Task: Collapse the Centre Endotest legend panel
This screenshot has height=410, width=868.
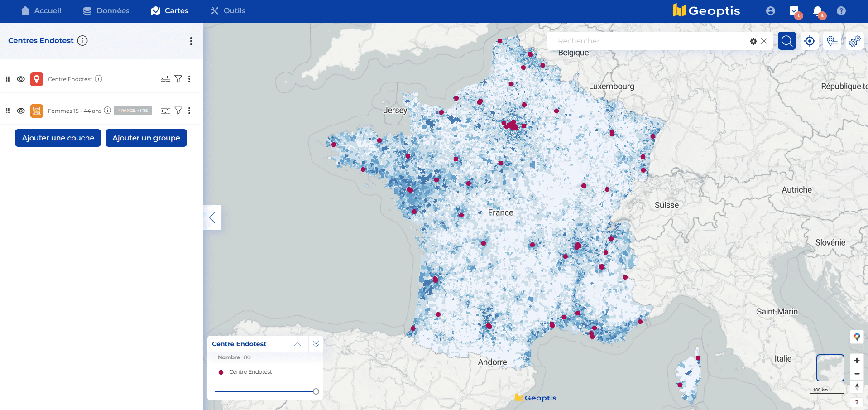Action: [x=297, y=344]
